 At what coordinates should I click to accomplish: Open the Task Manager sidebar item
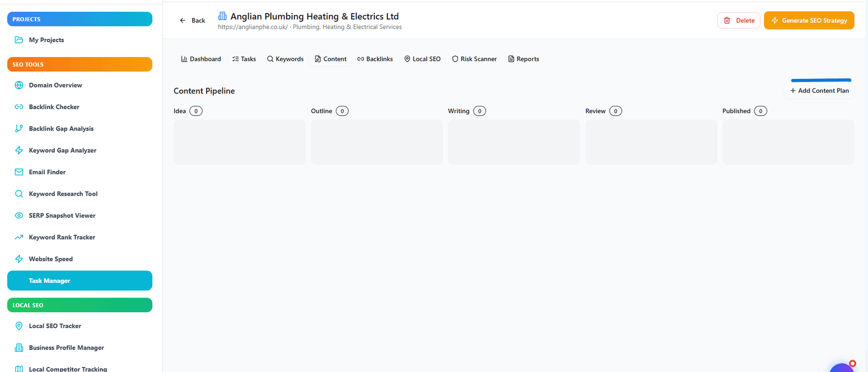(80, 281)
